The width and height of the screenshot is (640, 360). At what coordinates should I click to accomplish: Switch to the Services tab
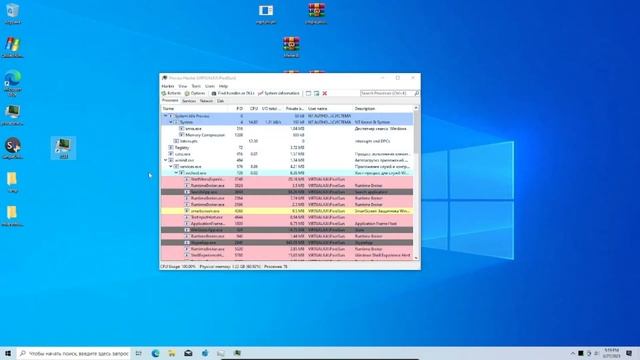189,101
